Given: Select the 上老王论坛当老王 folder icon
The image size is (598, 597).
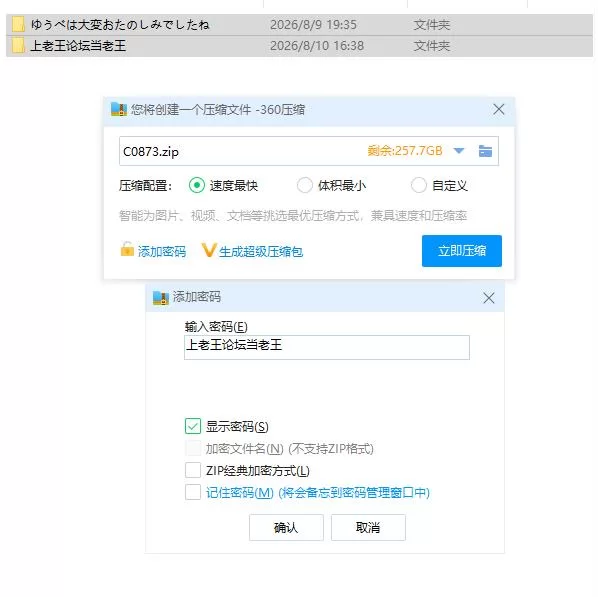Looking at the screenshot, I should 18,45.
